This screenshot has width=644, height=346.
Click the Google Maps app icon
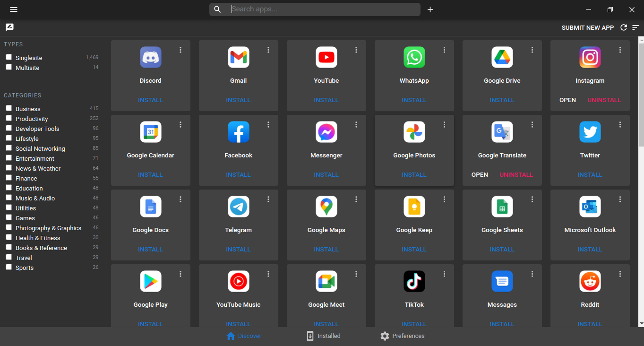click(326, 207)
